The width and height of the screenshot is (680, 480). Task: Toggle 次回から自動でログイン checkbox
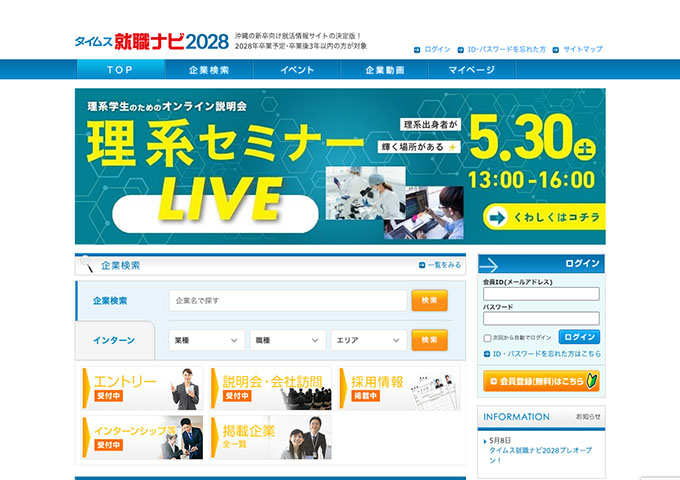[x=487, y=338]
